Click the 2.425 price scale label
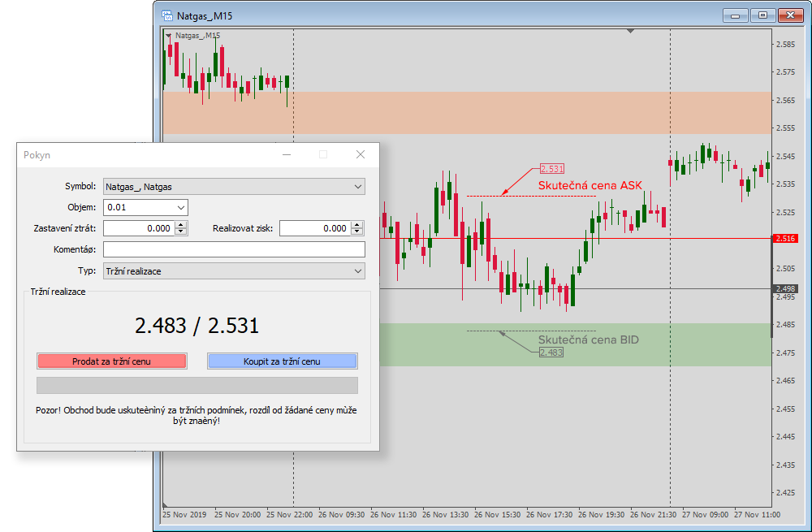Screen dimensions: 812x532 click(x=785, y=493)
